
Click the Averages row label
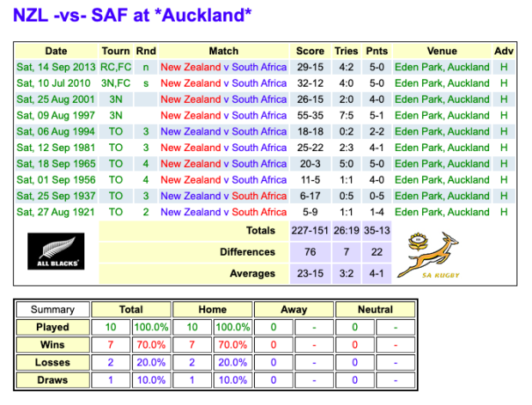pyautogui.click(x=252, y=274)
